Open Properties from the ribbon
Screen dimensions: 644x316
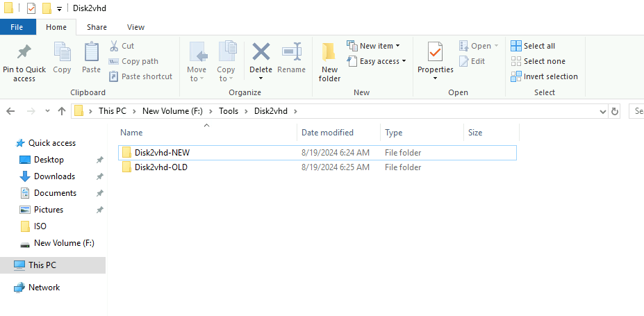tap(435, 53)
